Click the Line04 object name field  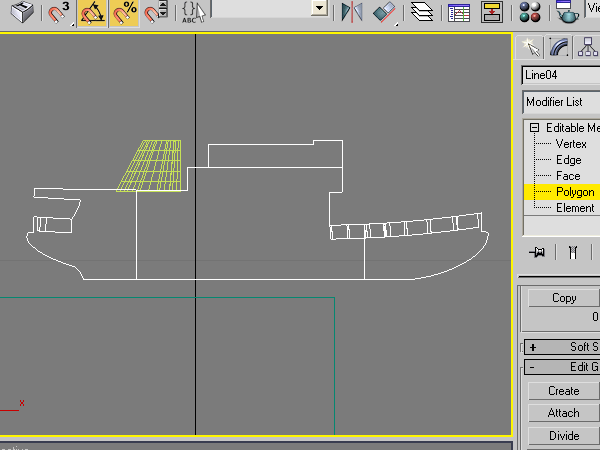pyautogui.click(x=561, y=75)
